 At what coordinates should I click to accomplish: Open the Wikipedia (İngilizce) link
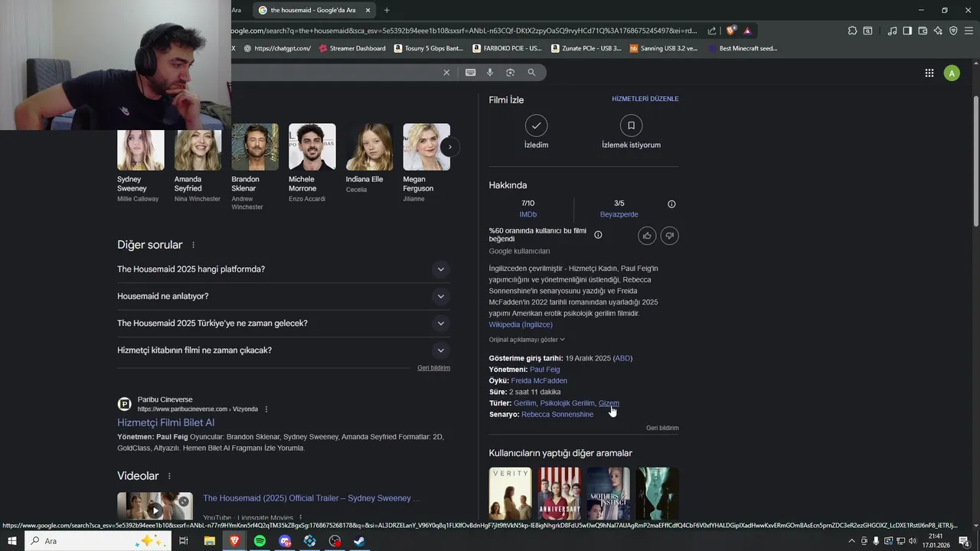521,324
